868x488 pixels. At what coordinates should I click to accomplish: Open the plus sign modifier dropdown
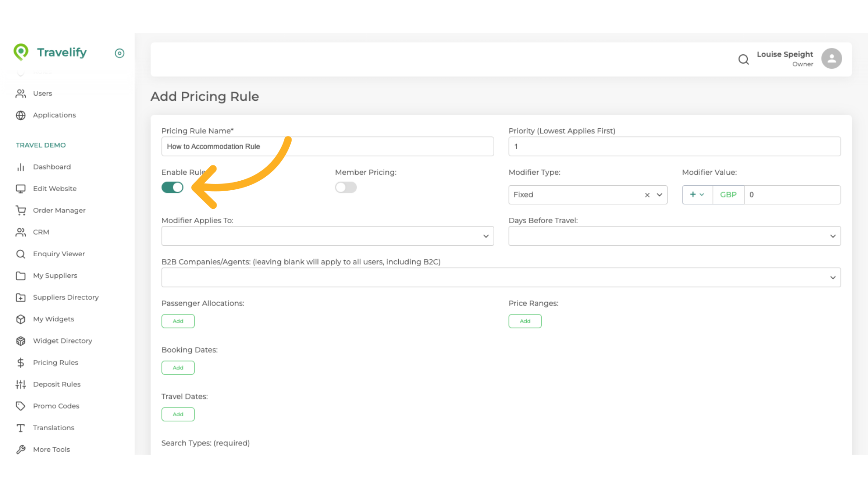pos(697,195)
